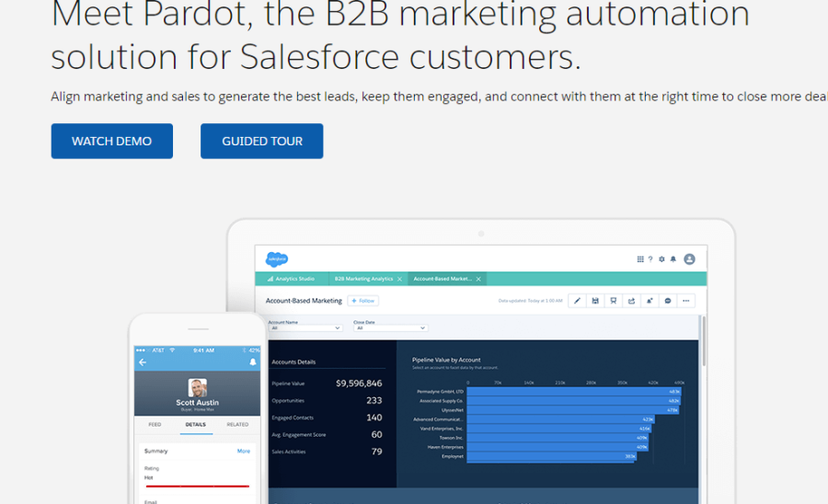Screen dimensions: 828x504
Task: Open the Account Name dropdown
Action: [x=305, y=328]
